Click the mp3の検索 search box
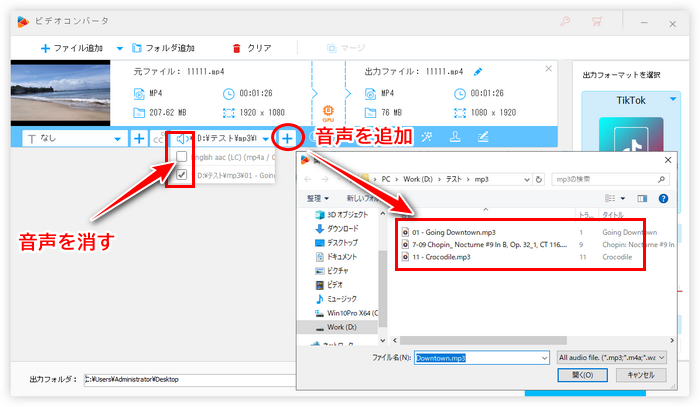The width and height of the screenshot is (700, 407). 610,179
